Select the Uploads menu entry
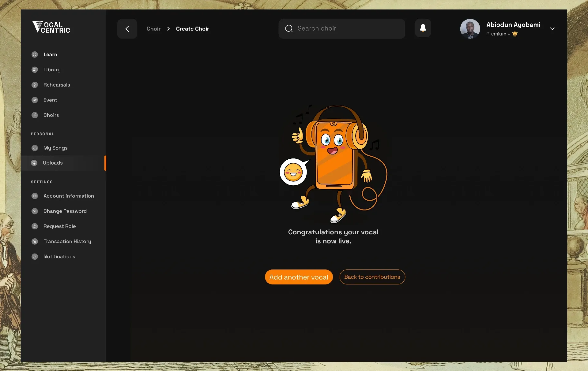 click(x=63, y=163)
